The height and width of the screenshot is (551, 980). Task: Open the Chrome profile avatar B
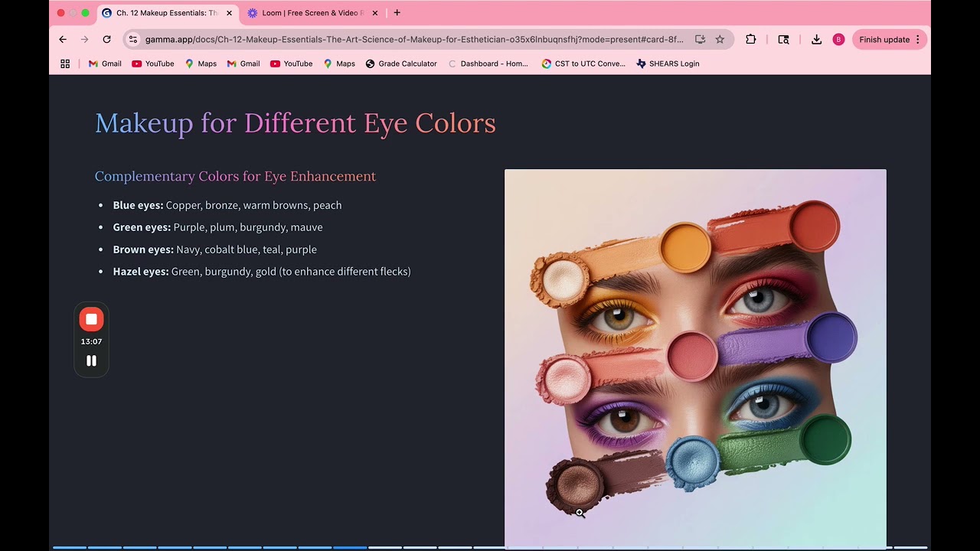coord(838,40)
